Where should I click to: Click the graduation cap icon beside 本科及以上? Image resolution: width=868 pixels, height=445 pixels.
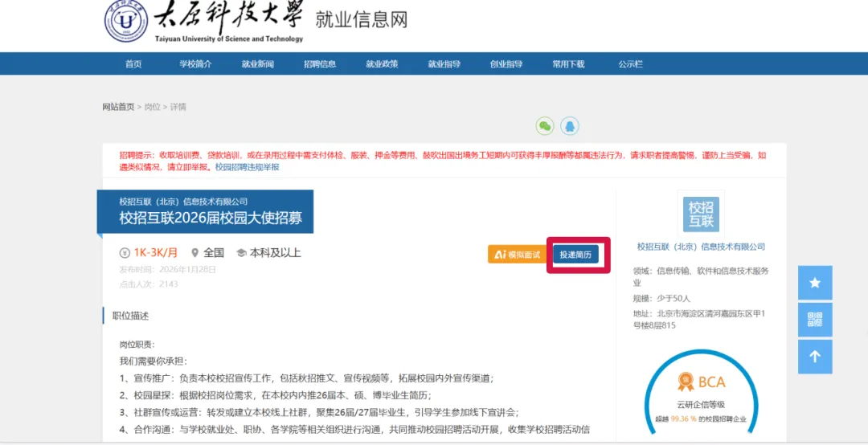(x=241, y=254)
